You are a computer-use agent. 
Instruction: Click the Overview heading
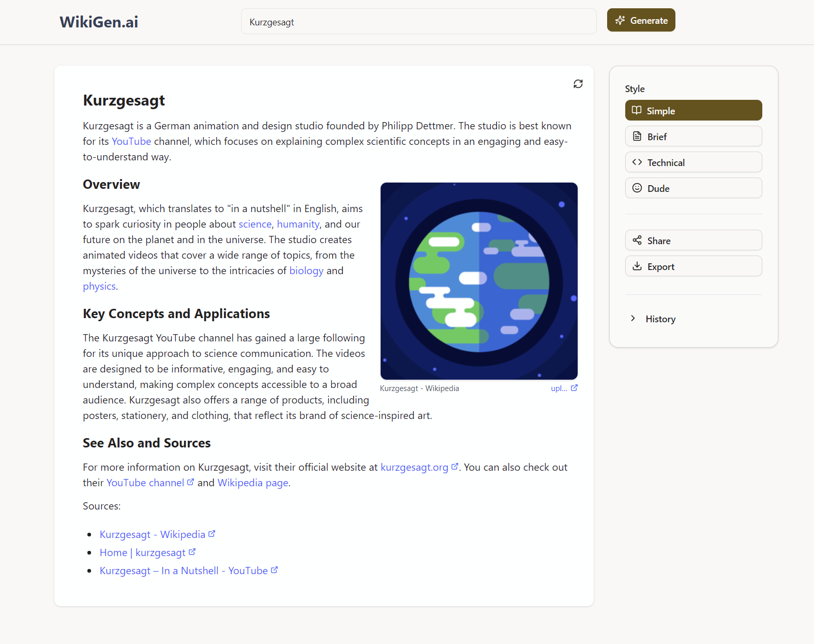pos(111,185)
